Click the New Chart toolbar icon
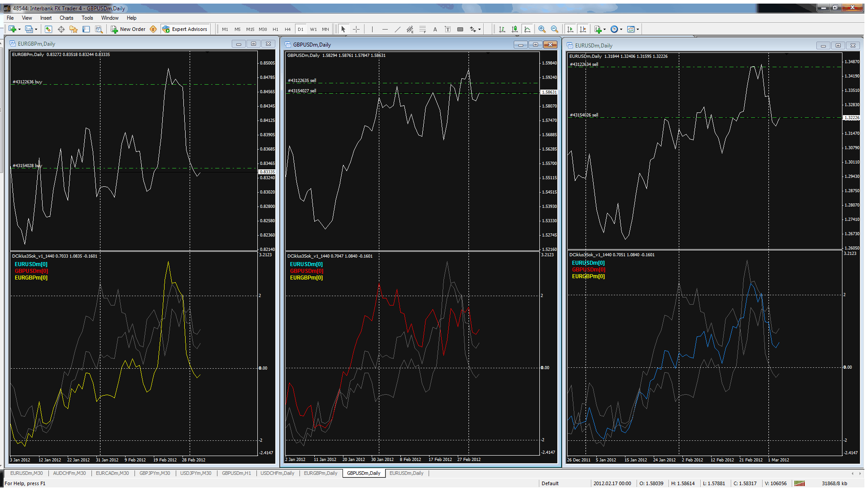The width and height of the screenshot is (868, 491). click(x=12, y=29)
